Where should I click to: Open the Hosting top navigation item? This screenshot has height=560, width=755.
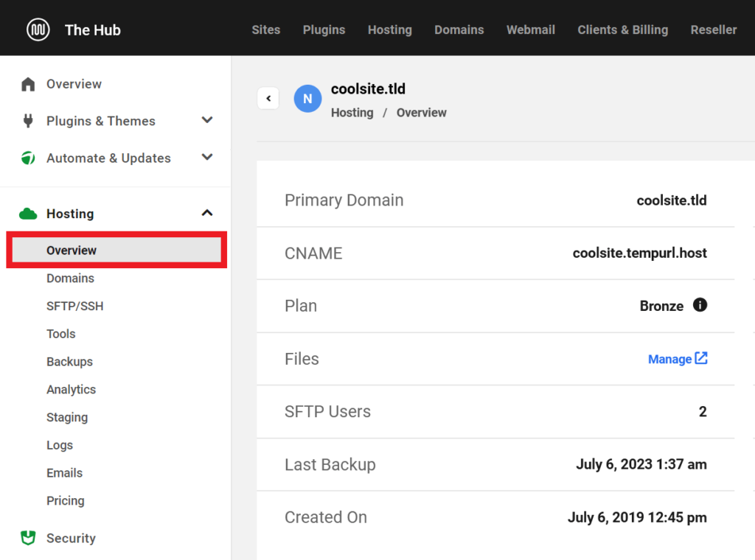pos(390,29)
